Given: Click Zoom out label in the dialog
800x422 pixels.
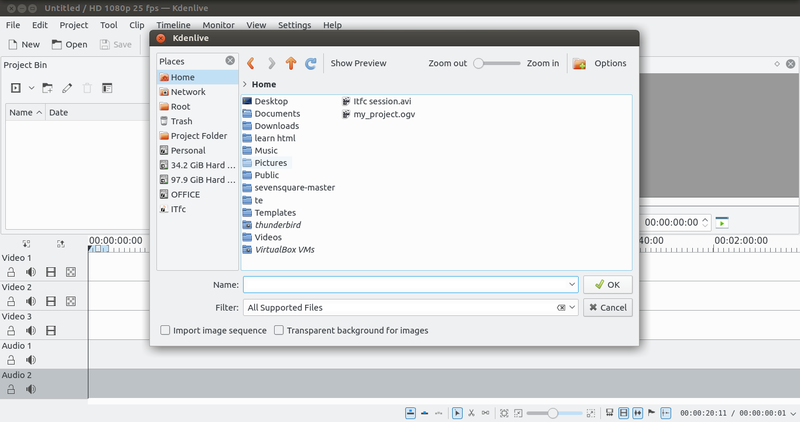Looking at the screenshot, I should 447,63.
